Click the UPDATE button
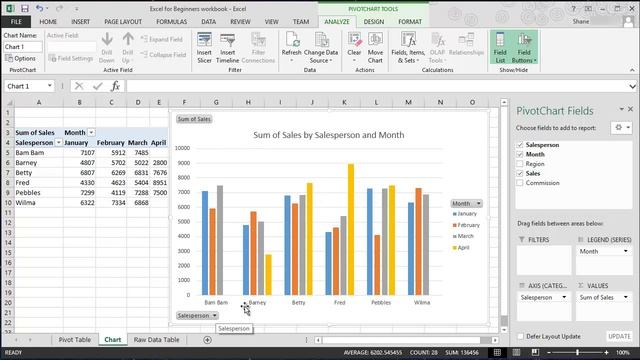This screenshot has width=640, height=360. pos(619,336)
